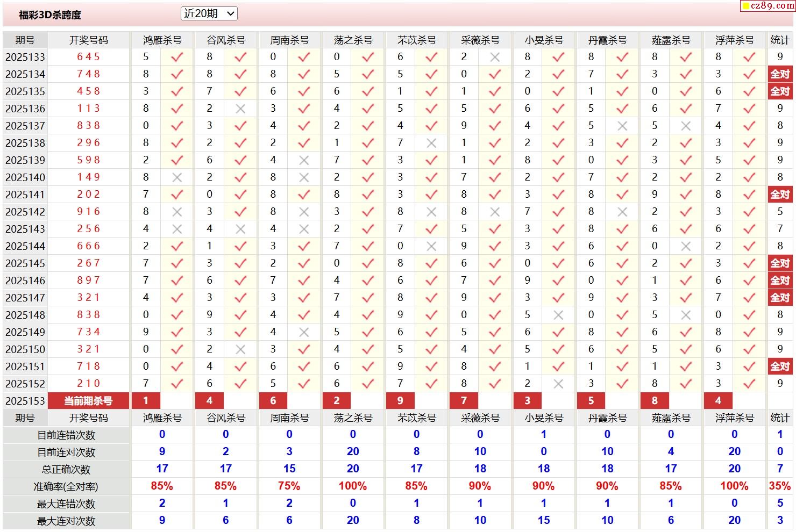This screenshot has width=796, height=532.
Task: Click the 准确率(全对率) row label
Action: (66, 487)
